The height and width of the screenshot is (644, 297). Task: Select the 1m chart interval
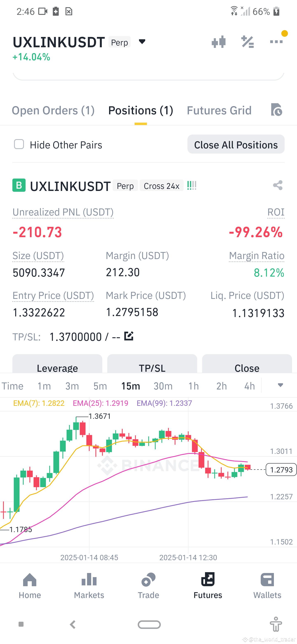pyautogui.click(x=44, y=386)
